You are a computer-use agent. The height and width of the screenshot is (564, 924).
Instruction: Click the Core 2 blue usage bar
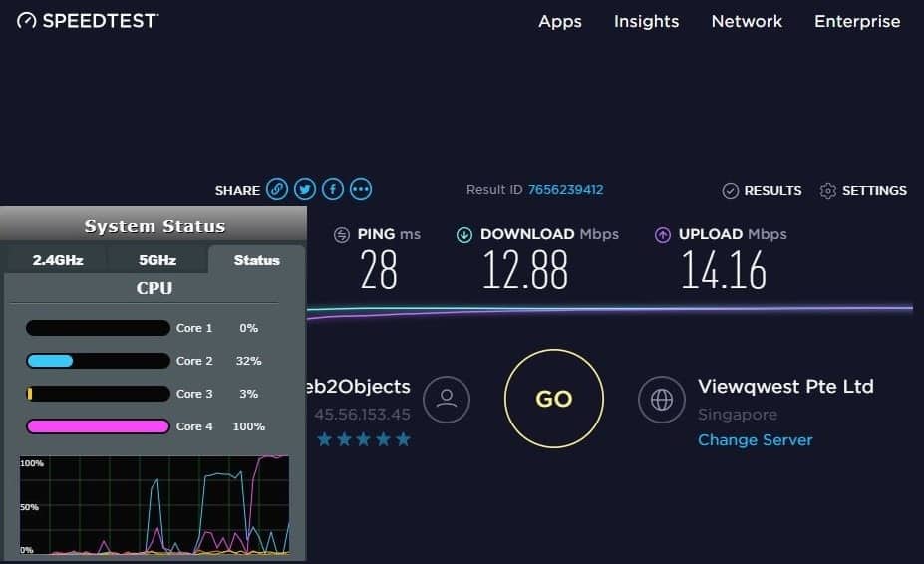(98, 361)
